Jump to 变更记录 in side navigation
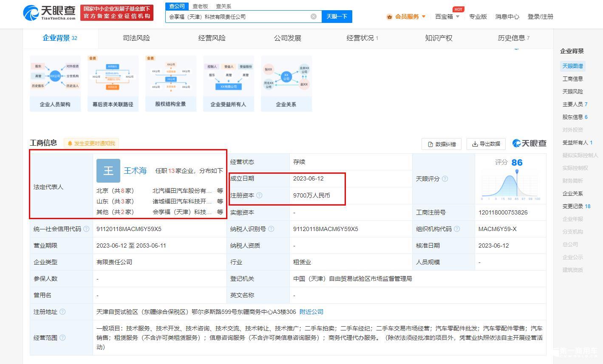Image resolution: width=603 pixels, height=364 pixels. click(x=576, y=206)
